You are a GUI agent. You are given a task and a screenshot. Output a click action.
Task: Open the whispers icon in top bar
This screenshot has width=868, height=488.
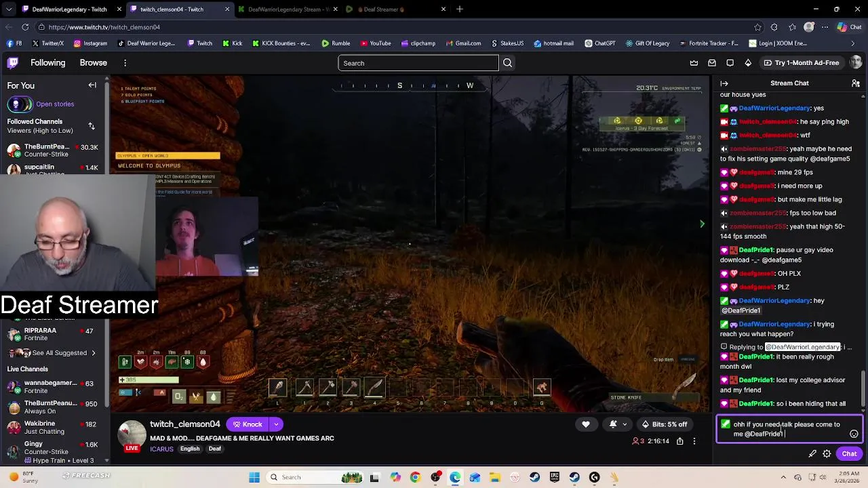[730, 63]
